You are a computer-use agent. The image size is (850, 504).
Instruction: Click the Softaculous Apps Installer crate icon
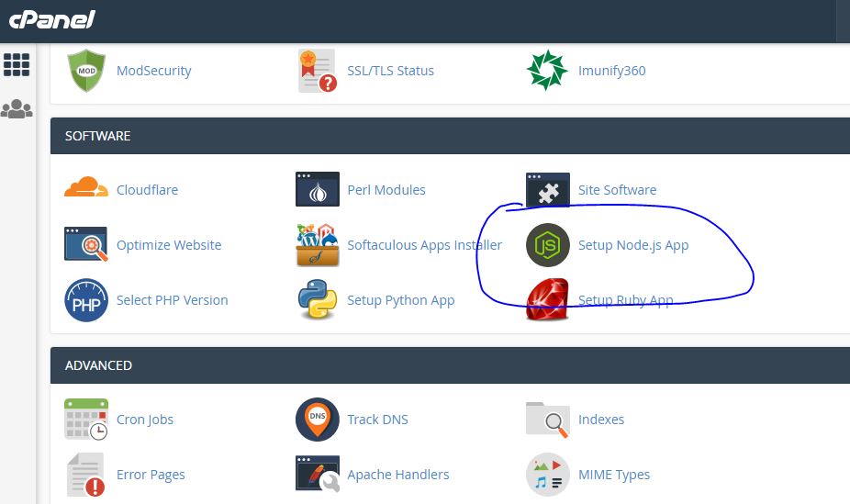(x=318, y=245)
